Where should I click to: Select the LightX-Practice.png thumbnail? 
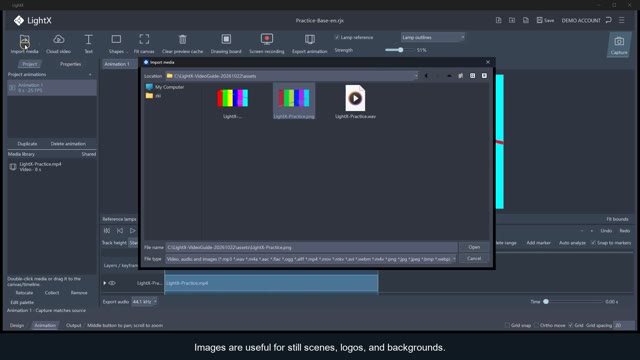[x=294, y=101]
